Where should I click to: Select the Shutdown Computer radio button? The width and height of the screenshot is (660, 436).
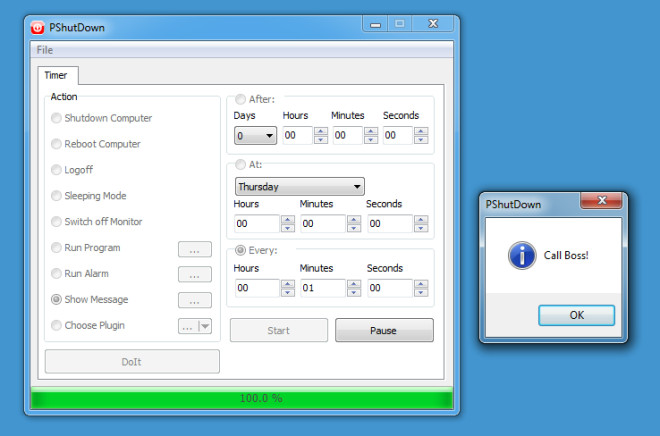pyautogui.click(x=56, y=118)
